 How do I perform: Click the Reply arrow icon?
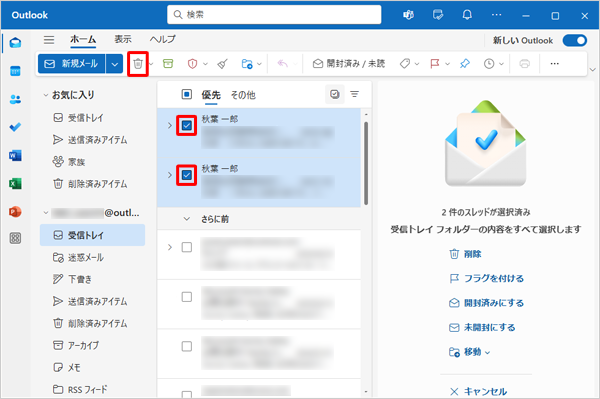click(282, 64)
